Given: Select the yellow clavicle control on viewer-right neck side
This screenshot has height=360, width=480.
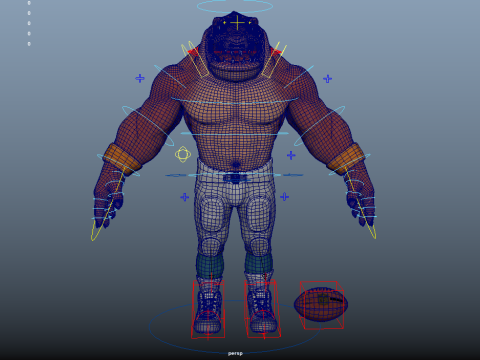Looking at the screenshot, I should tap(275, 60).
